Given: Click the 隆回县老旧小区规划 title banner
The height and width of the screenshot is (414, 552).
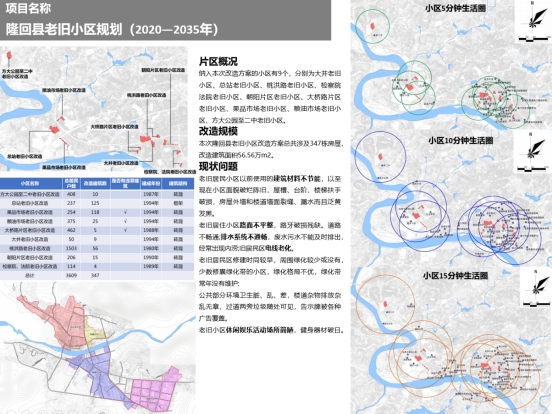Looking at the screenshot, I should (165, 20).
